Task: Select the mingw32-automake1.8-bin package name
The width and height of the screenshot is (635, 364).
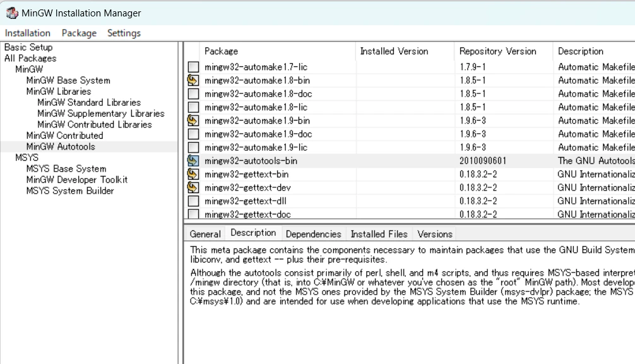Action: tap(257, 80)
